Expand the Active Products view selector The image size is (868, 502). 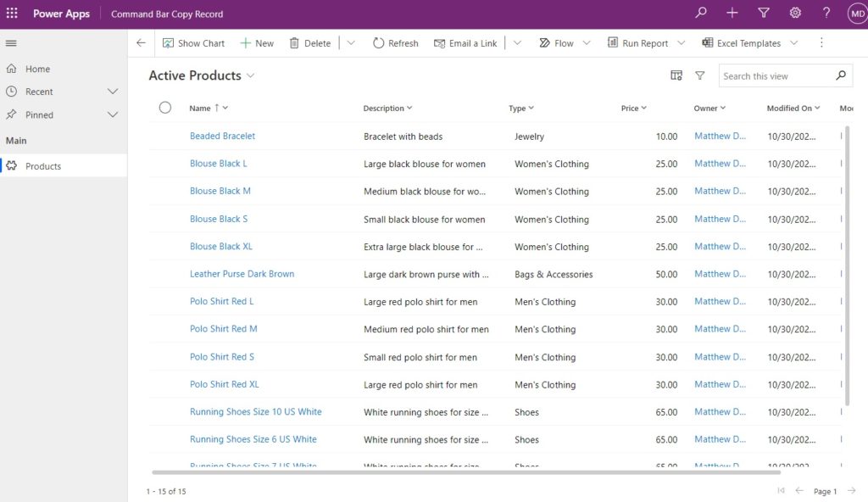[250, 75]
